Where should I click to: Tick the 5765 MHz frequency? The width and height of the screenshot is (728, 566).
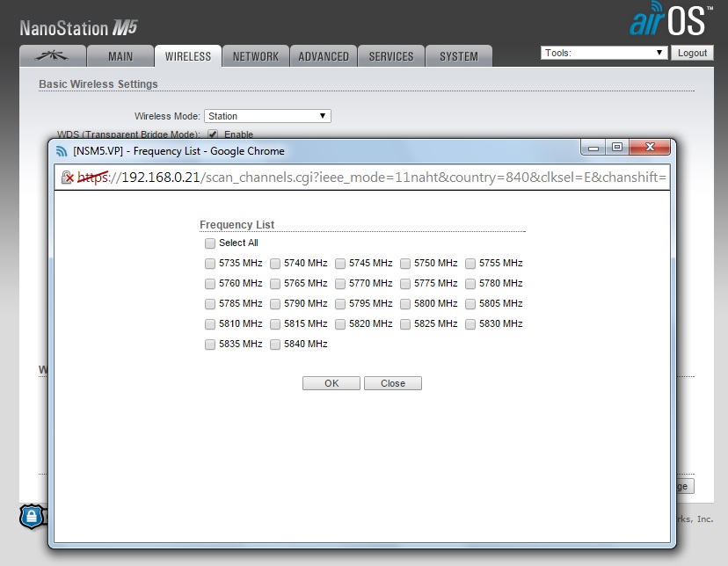275,284
